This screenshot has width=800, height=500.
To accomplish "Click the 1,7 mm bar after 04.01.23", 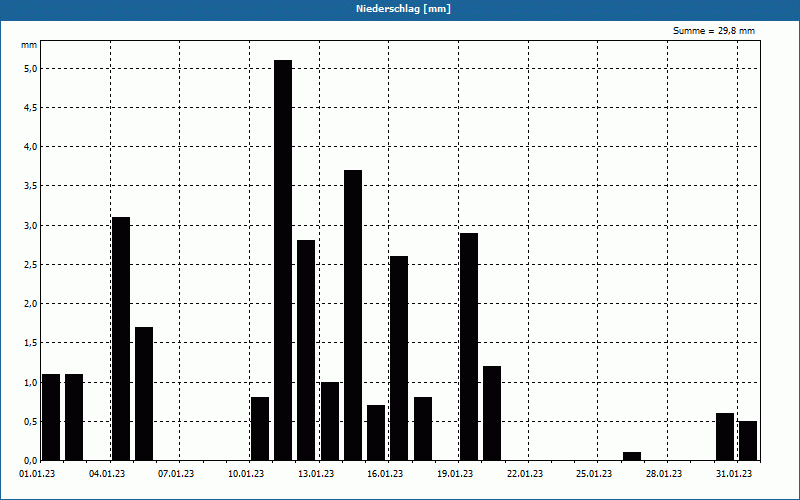I will tap(144, 393).
